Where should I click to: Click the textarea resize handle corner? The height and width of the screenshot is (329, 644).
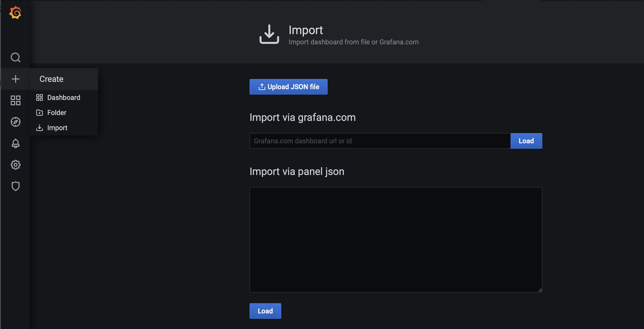540,290
